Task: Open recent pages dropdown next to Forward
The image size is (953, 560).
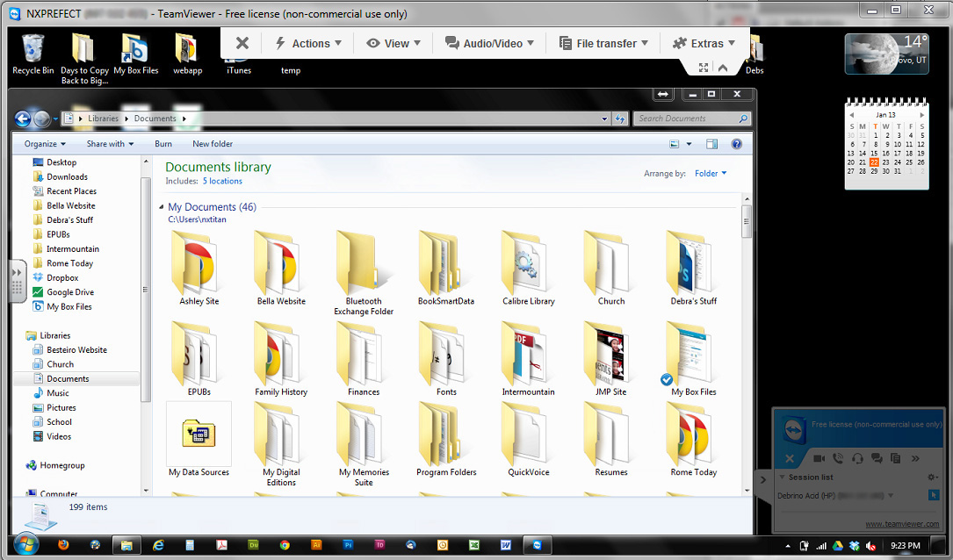Action: (55, 119)
